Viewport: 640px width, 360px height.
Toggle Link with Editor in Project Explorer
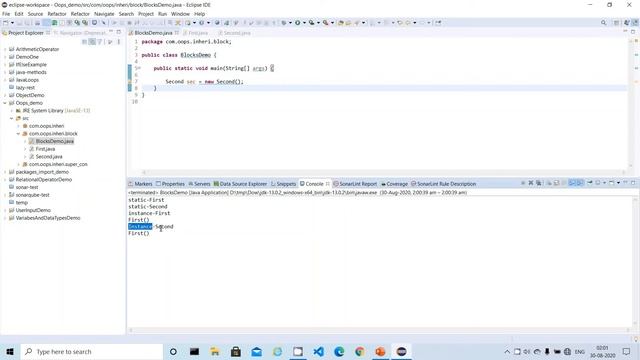click(92, 42)
